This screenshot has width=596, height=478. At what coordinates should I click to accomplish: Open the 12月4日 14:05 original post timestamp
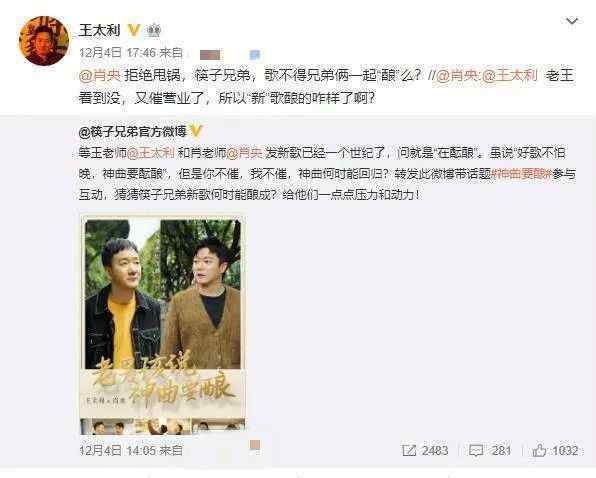pos(117,451)
